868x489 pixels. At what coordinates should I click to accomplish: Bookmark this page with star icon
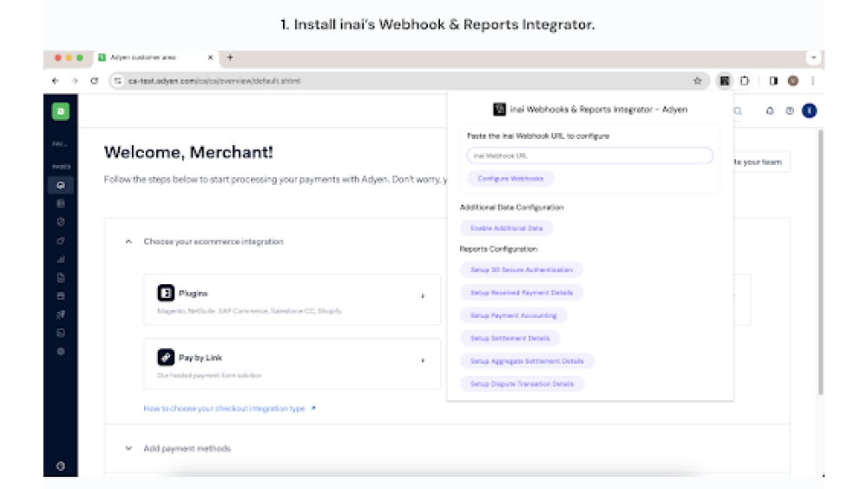[698, 81]
